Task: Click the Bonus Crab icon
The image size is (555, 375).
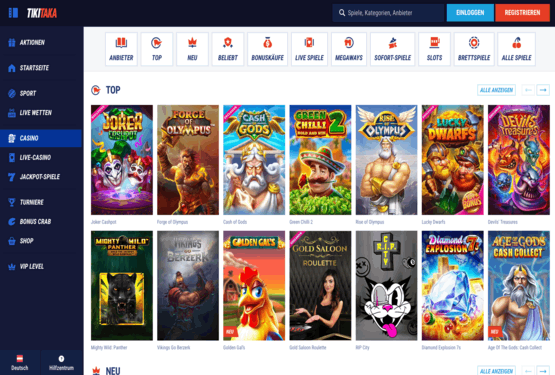Action: click(12, 222)
